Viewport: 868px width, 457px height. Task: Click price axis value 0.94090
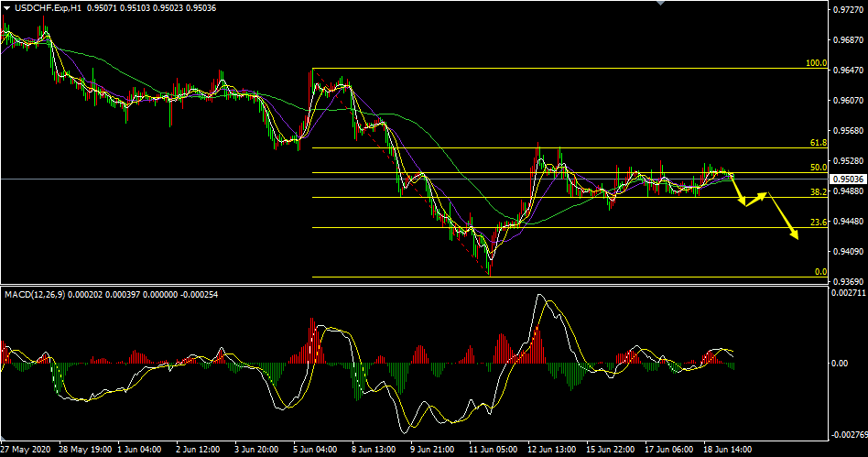pyautogui.click(x=849, y=252)
